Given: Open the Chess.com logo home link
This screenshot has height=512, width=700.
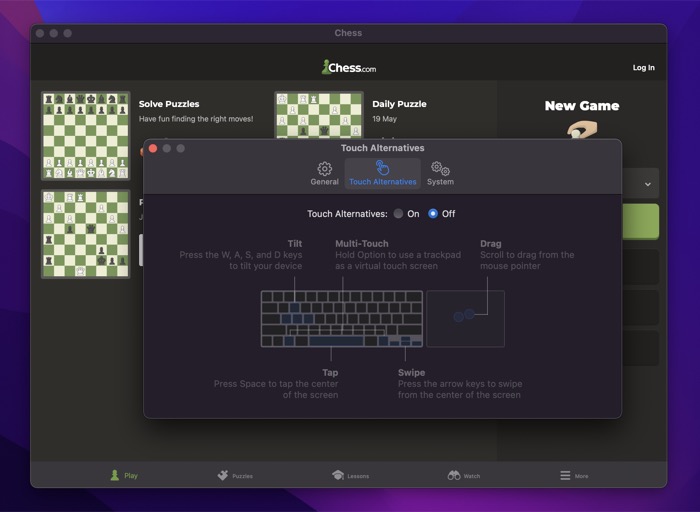Looking at the screenshot, I should coord(349,67).
